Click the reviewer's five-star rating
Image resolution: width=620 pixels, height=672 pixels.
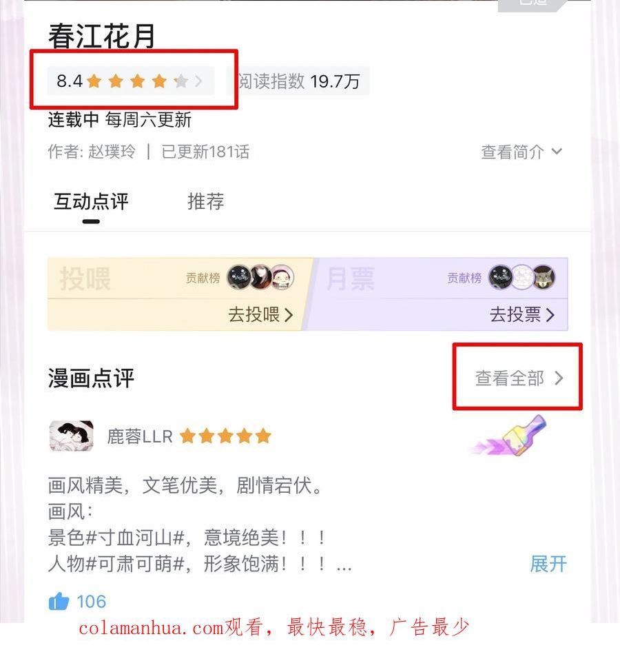[x=225, y=436]
